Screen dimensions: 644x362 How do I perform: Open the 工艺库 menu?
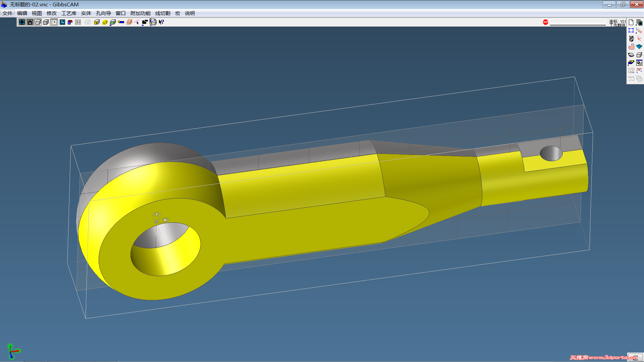(x=69, y=13)
